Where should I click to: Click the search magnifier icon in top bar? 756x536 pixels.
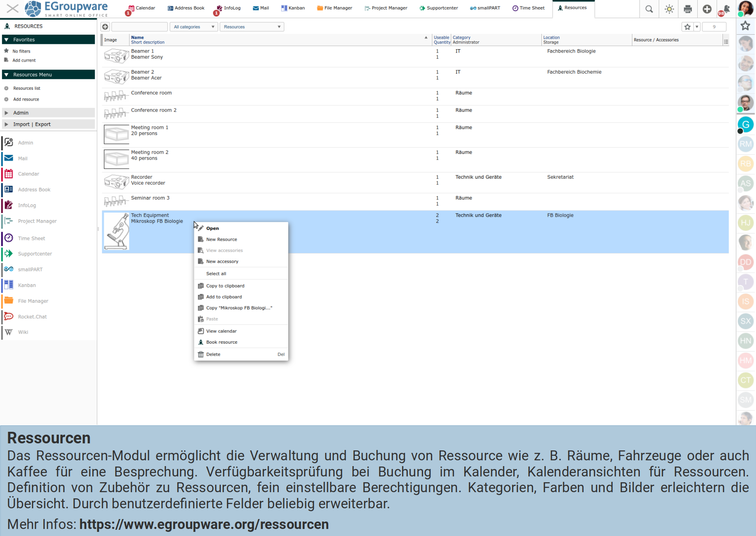click(649, 9)
